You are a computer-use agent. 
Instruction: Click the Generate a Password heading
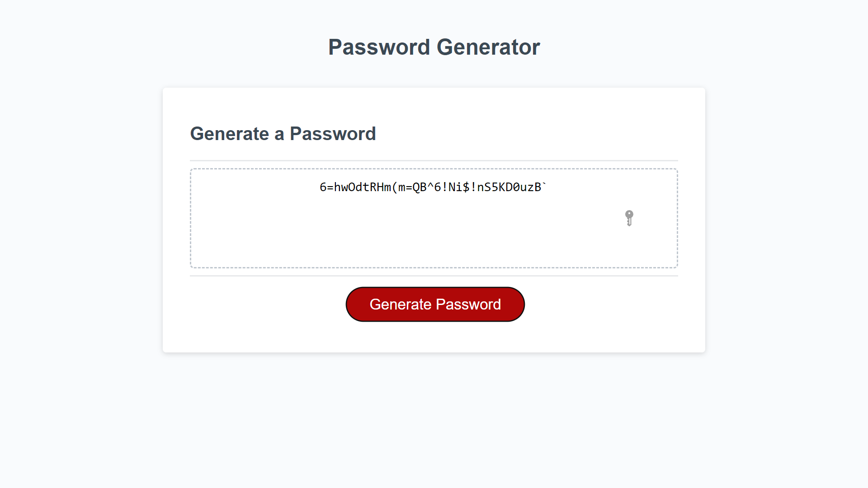pyautogui.click(x=283, y=133)
